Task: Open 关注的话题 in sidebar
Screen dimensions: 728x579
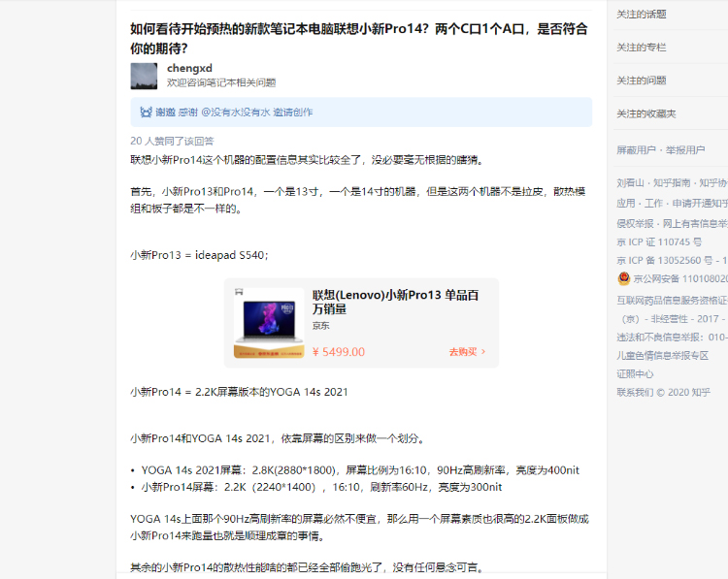Action: pos(642,15)
